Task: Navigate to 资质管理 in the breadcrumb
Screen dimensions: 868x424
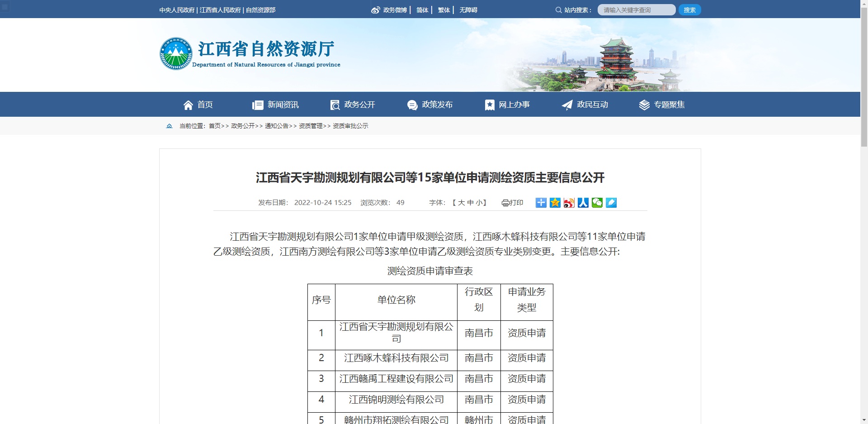Action: (x=311, y=126)
